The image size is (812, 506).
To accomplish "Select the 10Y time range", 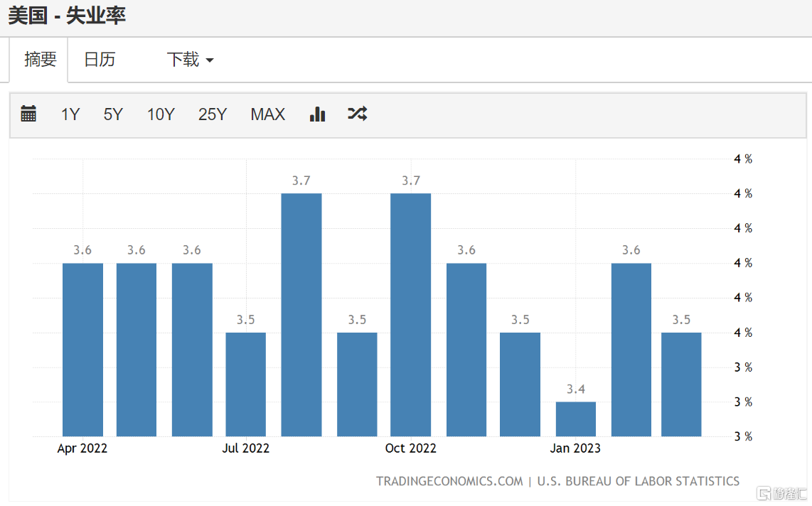I will click(x=161, y=114).
